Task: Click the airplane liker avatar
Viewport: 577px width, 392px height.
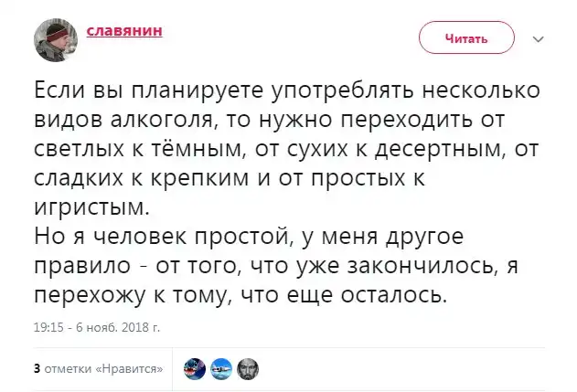Action: click(220, 368)
